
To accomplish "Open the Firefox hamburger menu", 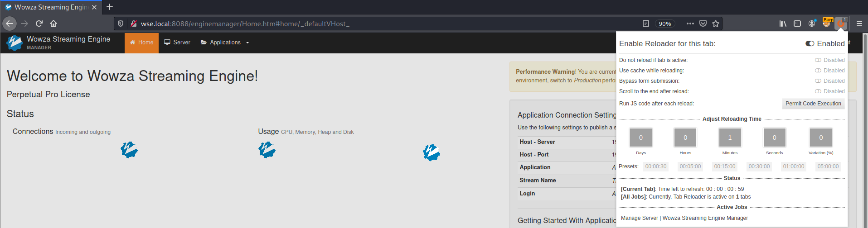I will (859, 24).
